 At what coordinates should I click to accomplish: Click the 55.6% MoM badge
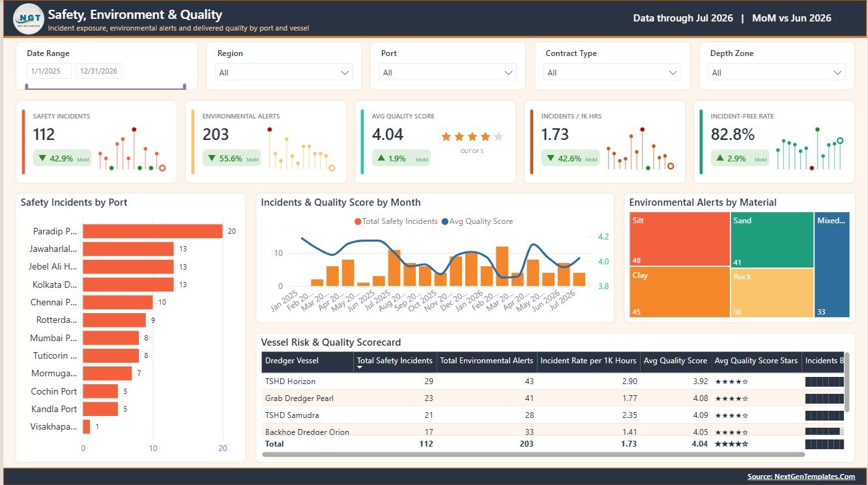coord(231,158)
